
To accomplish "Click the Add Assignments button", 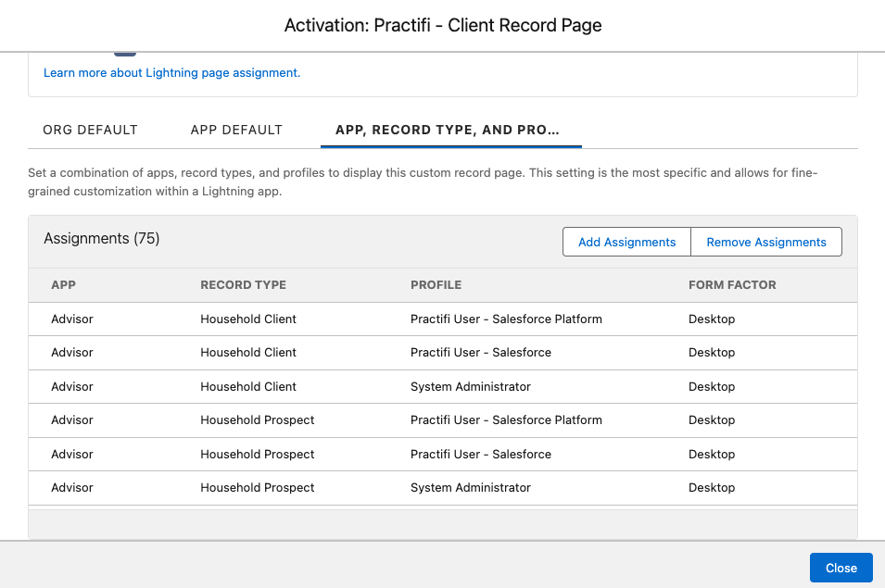I will click(x=626, y=242).
